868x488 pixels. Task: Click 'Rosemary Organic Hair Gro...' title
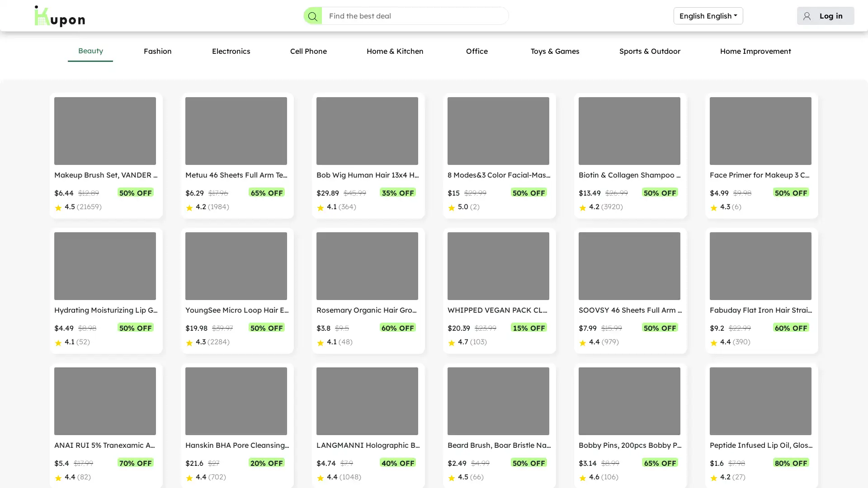pos(367,310)
